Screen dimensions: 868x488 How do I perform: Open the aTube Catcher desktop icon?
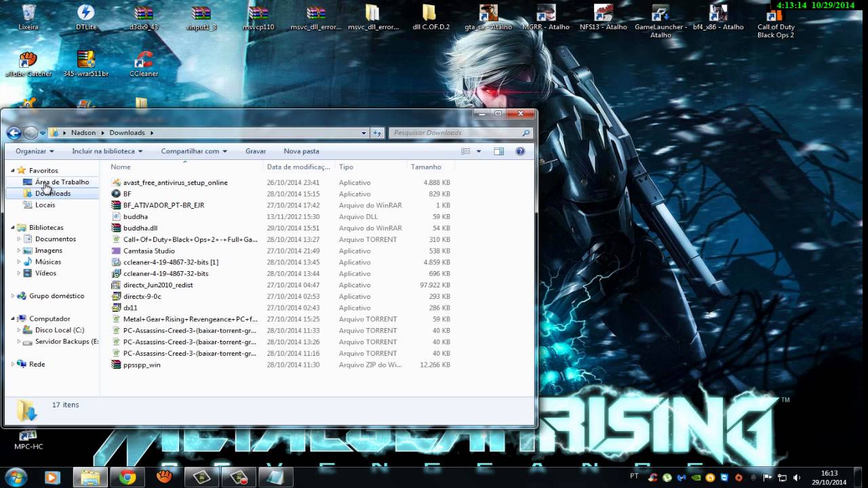28,64
